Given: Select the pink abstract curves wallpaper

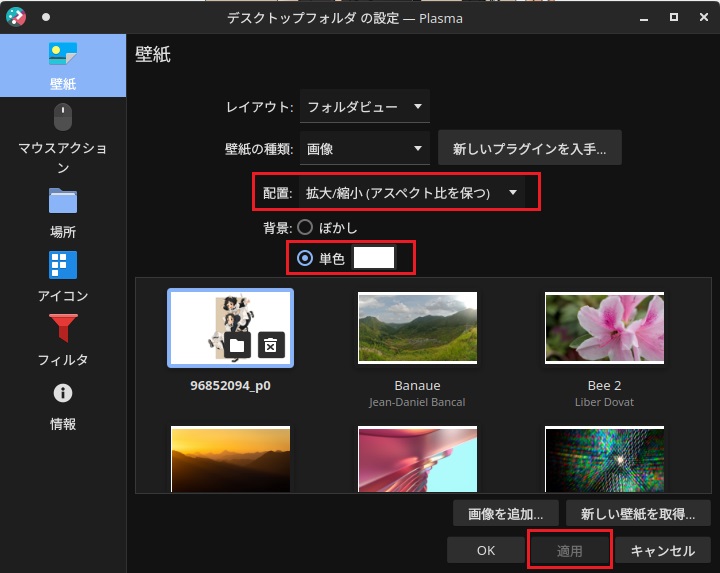Looking at the screenshot, I should 417,459.
